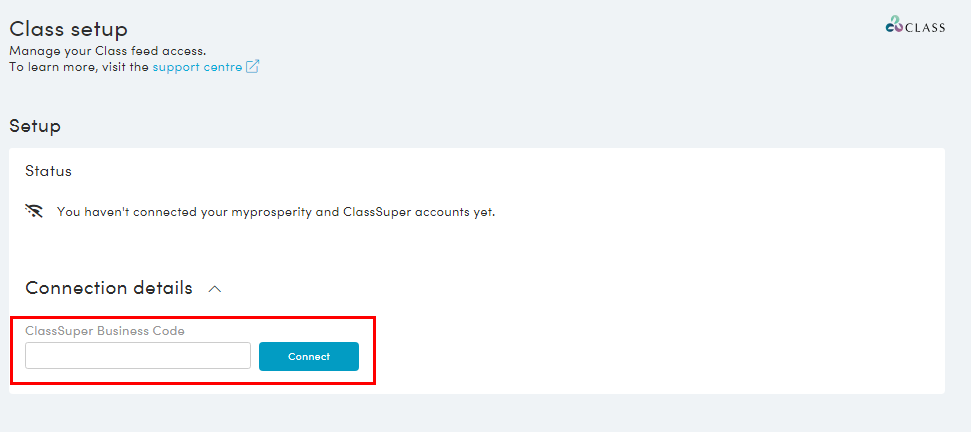Click the external link icon beside support centre

pyautogui.click(x=253, y=67)
